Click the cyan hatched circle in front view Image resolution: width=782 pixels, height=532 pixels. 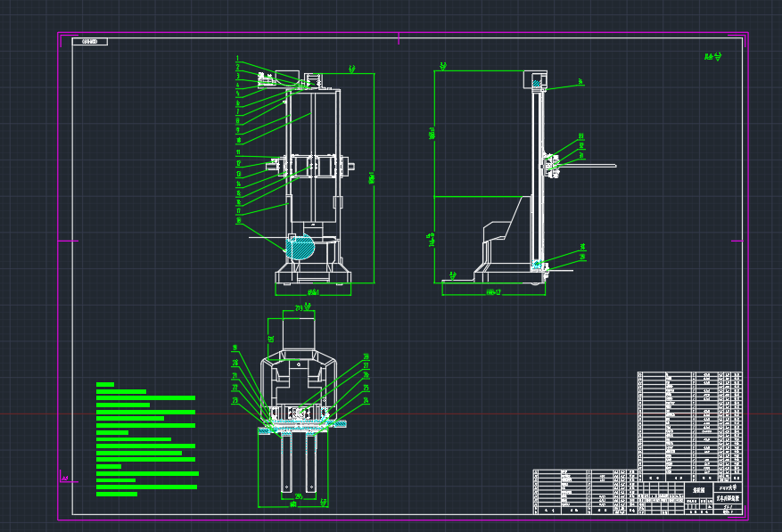pos(303,246)
